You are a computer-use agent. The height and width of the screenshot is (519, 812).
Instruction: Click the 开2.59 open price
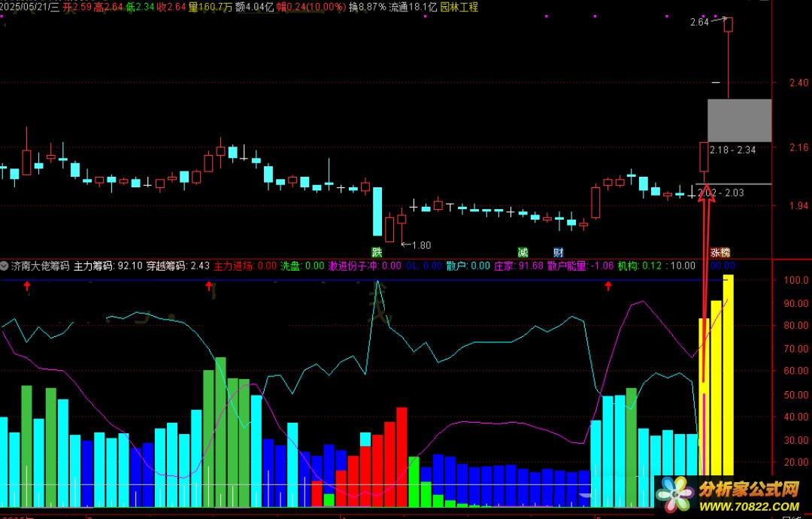click(77, 7)
